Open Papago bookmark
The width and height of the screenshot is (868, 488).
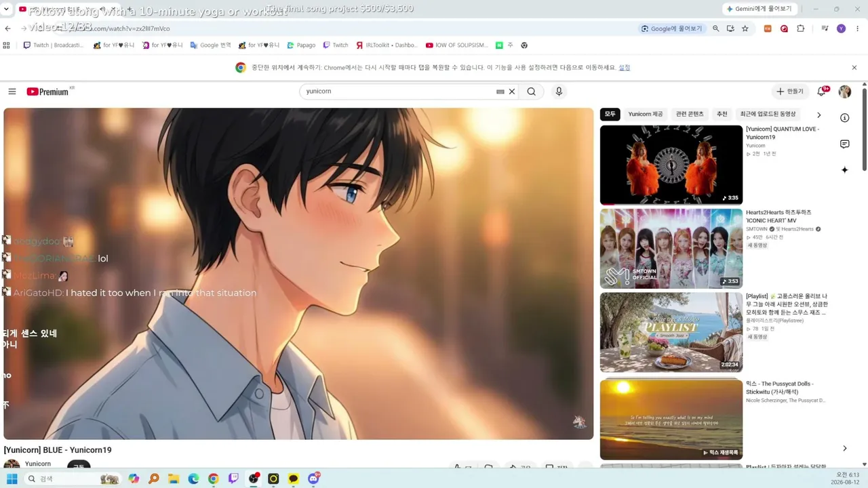(301, 45)
